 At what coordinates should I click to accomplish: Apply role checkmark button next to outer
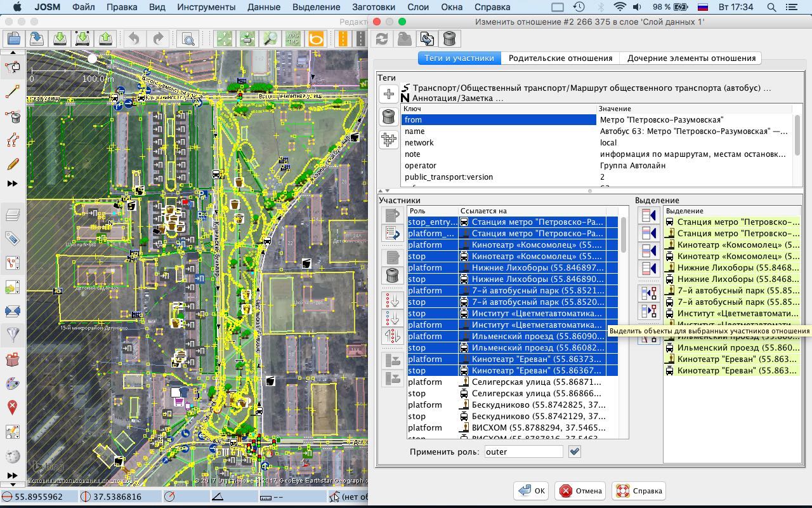575,451
